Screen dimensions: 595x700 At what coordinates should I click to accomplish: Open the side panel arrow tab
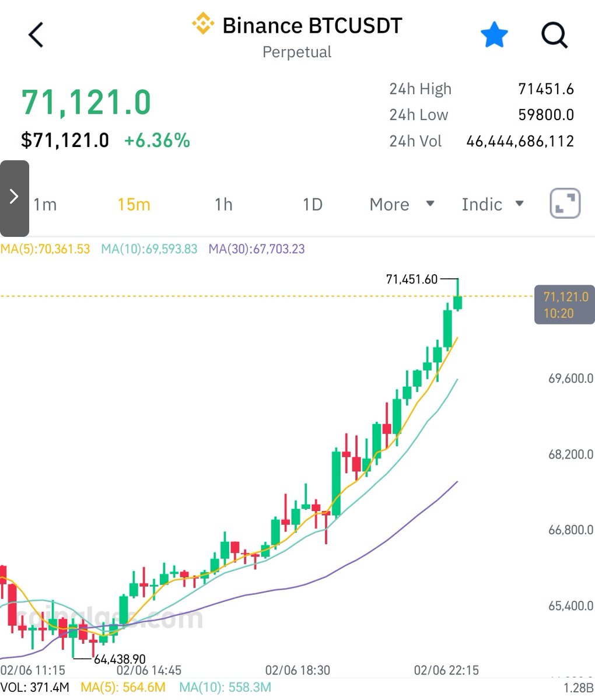coord(15,198)
